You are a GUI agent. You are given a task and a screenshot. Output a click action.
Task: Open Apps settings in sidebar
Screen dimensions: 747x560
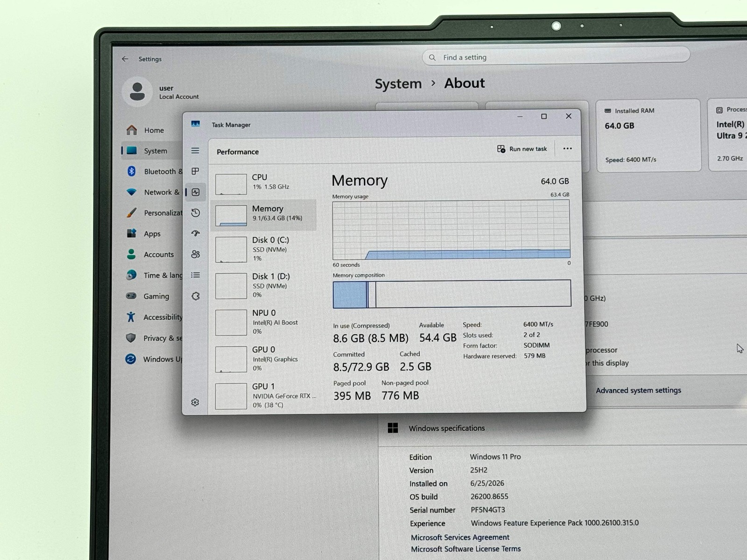pos(152,234)
